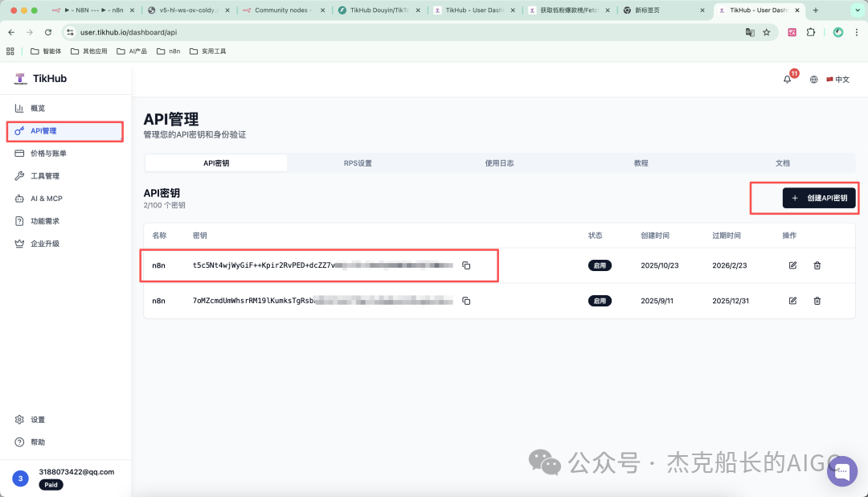
Task: Open 企业升级 enterprise upgrade
Action: 44,244
